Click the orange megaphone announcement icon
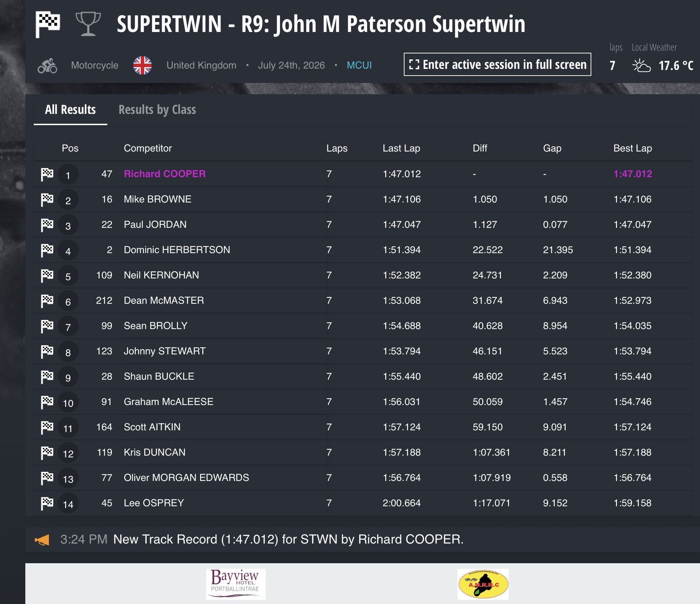The image size is (700, 604). pos(42,540)
